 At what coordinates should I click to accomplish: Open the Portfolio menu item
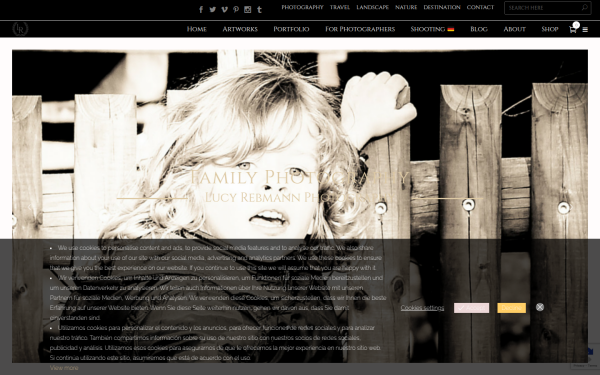coord(291,29)
